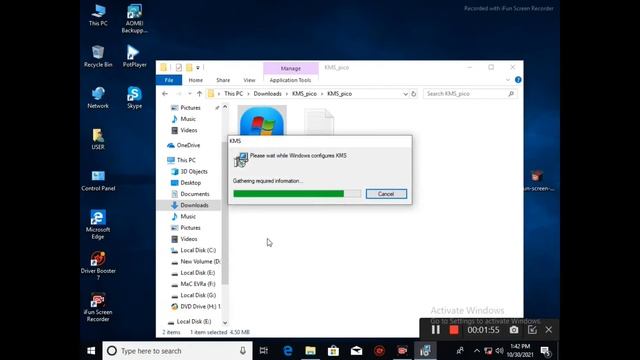This screenshot has width=640, height=360.
Task: Select the blank document file in KMS_pico folder
Action: (x=319, y=122)
